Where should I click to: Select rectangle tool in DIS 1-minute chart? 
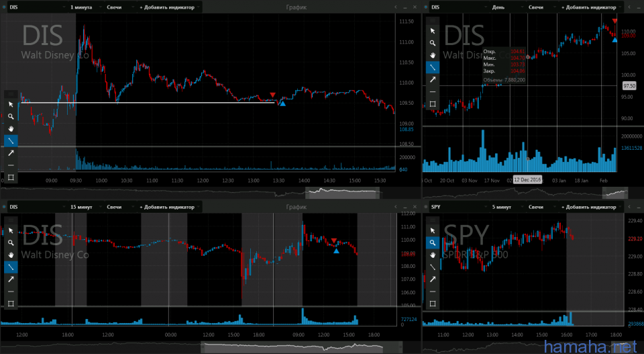(x=11, y=177)
